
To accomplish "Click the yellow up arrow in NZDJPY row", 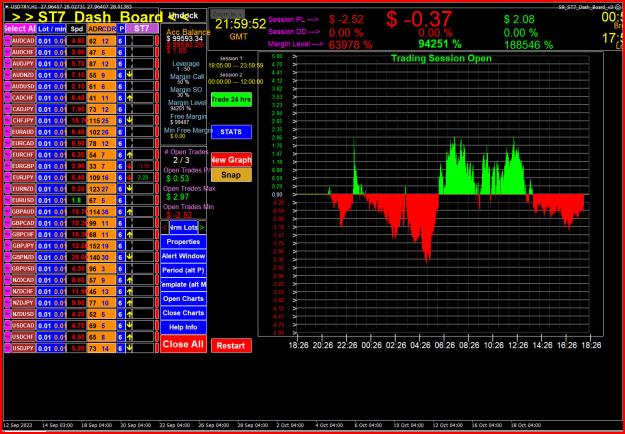I will [x=130, y=303].
